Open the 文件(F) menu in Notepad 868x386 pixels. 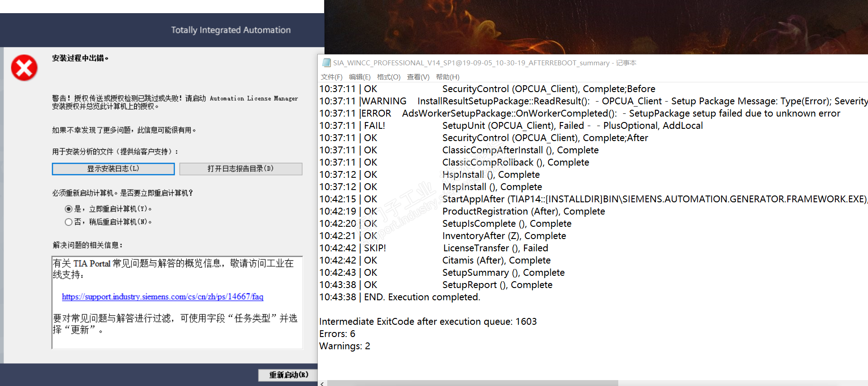[332, 77]
